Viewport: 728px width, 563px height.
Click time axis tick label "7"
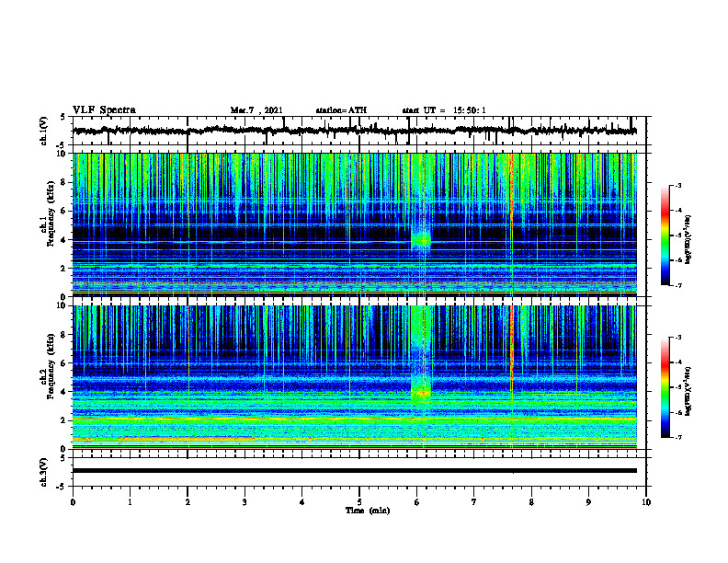point(474,502)
